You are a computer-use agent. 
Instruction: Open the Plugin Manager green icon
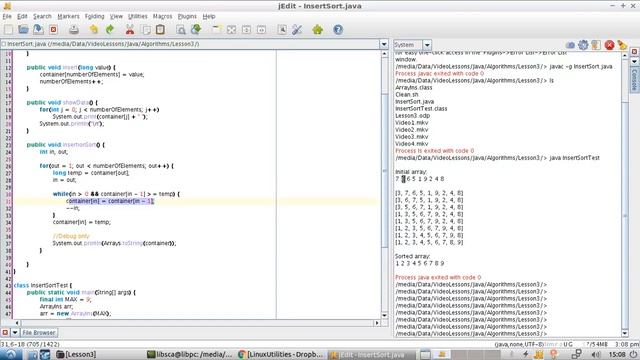click(x=318, y=29)
